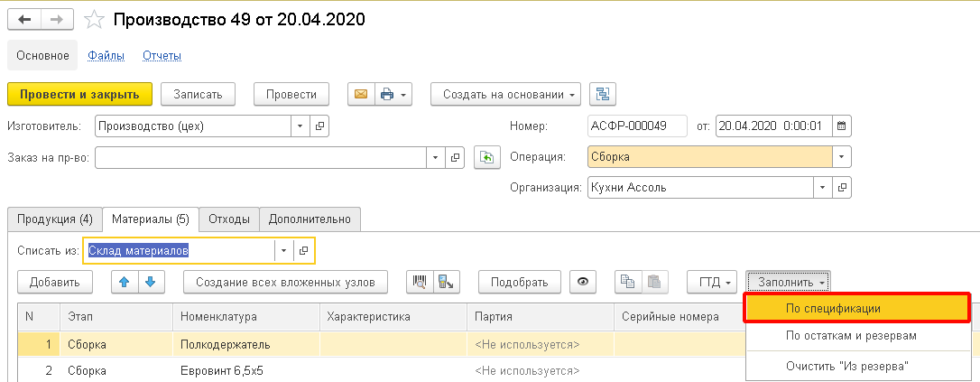This screenshot has height=382, width=980.
Task: Open the document structure icon button
Action: (602, 94)
